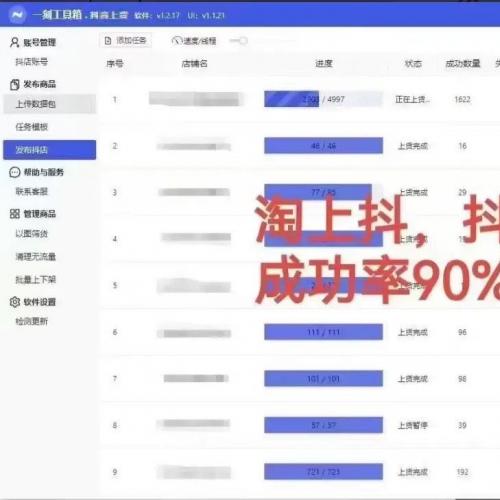The width and height of the screenshot is (500, 500).
Task: Toggle the switch next to 速度/线程
Action: [x=238, y=41]
